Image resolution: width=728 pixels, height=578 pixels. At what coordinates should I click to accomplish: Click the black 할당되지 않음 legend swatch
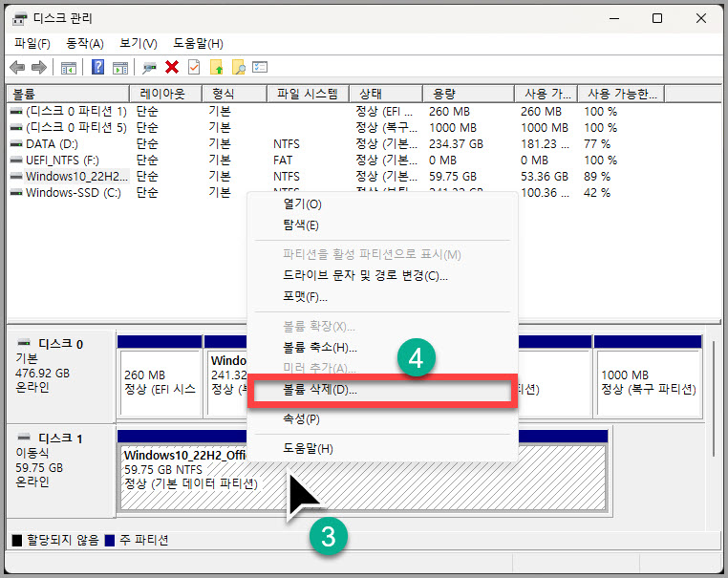[16, 541]
